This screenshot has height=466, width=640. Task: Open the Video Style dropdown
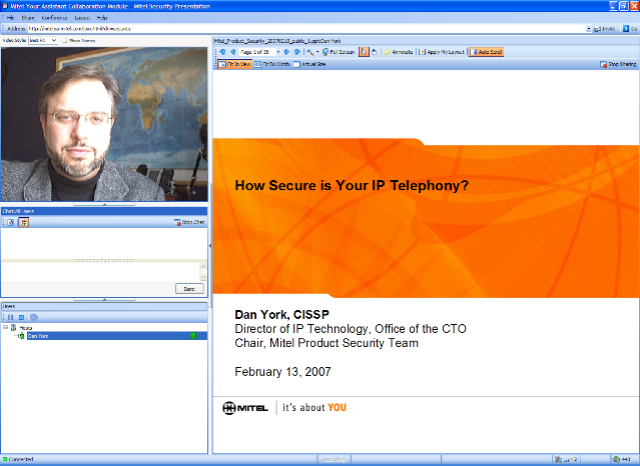(43, 41)
